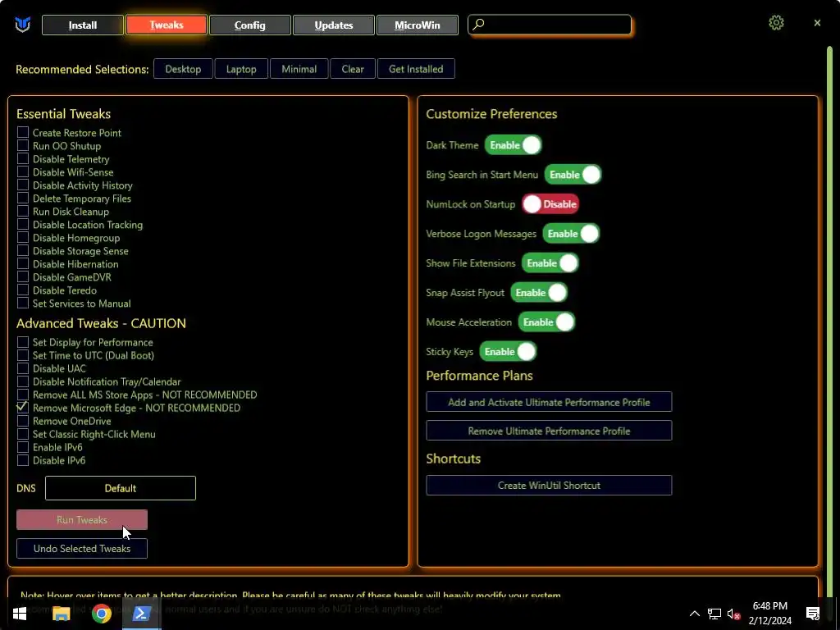
Task: Run the selected tweaks
Action: click(x=82, y=519)
